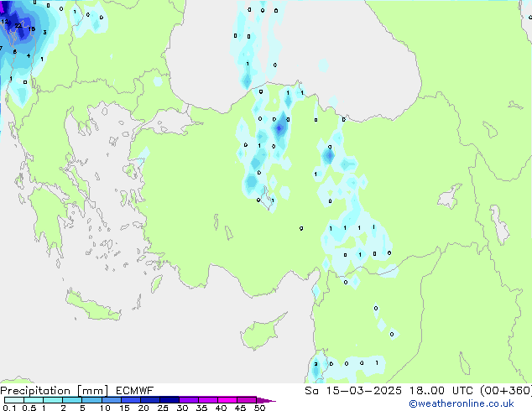Click the "40" legend scale label
The width and height of the screenshot is (532, 411).
221,408
